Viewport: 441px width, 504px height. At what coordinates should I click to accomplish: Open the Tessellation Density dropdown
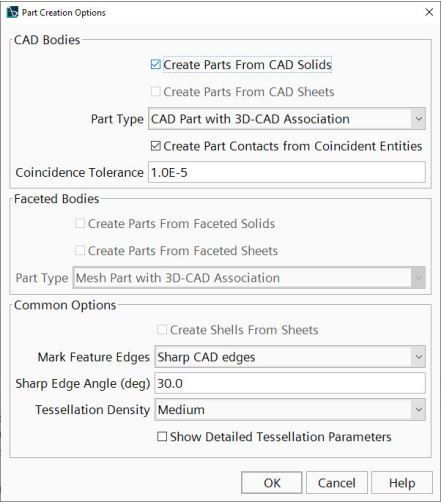click(290, 409)
